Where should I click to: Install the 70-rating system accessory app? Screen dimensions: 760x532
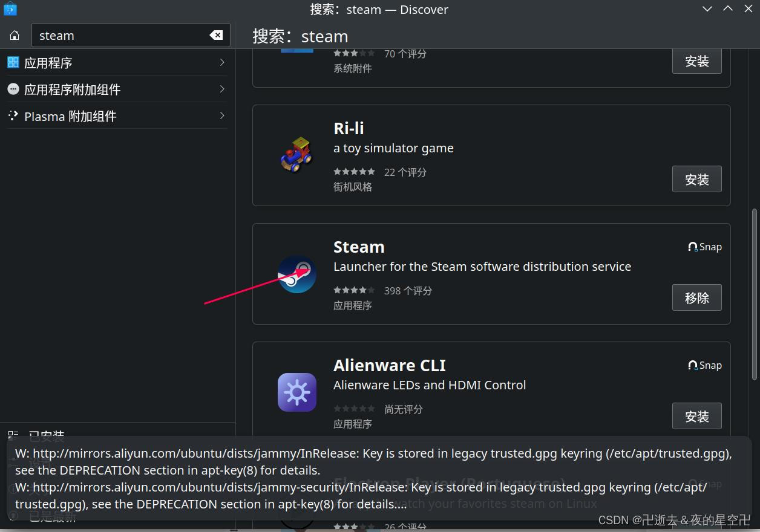[x=696, y=61]
